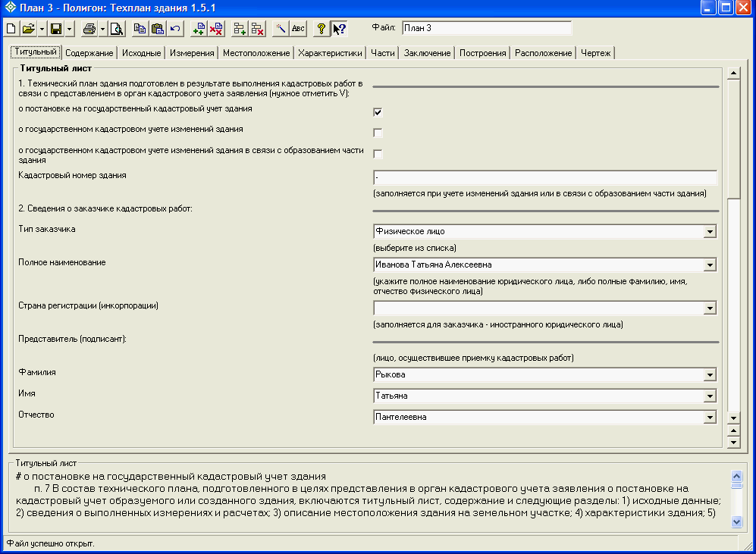Open the Чертеж tab

[596, 53]
